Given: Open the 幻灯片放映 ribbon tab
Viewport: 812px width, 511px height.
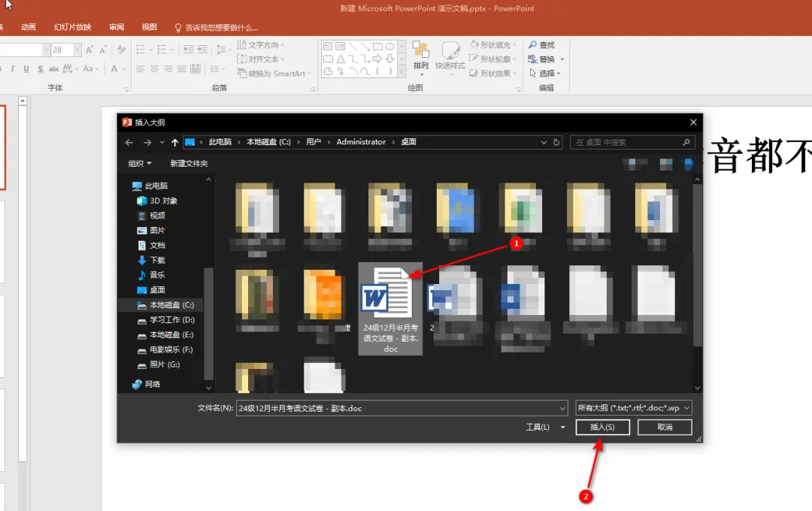Looking at the screenshot, I should click(72, 27).
